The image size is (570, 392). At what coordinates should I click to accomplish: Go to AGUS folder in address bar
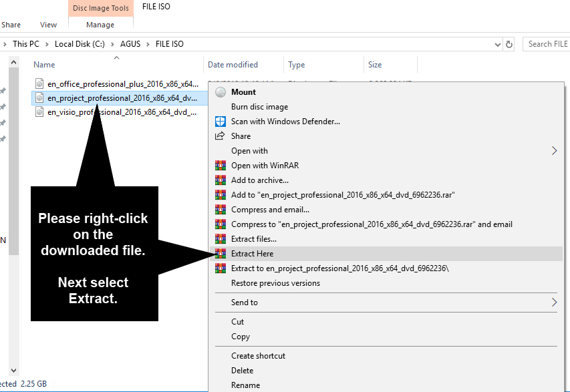(130, 44)
